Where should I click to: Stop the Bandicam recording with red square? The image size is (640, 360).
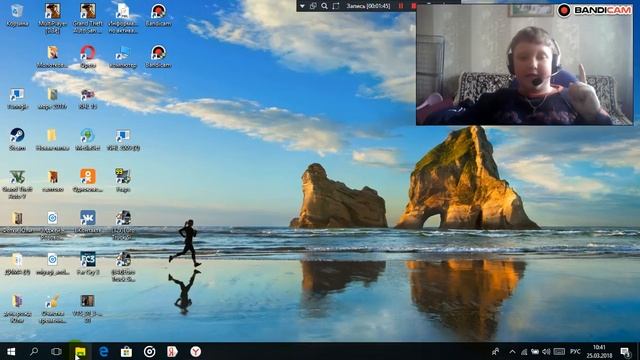pos(413,6)
